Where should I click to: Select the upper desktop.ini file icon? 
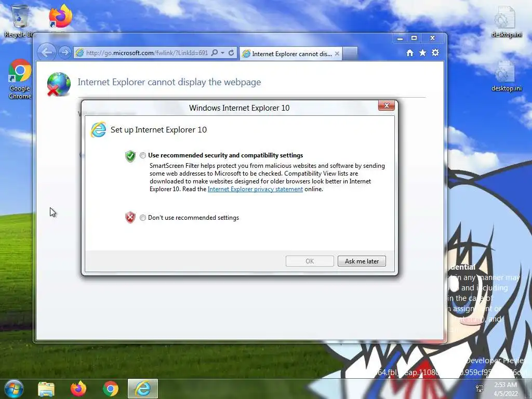[x=506, y=21]
